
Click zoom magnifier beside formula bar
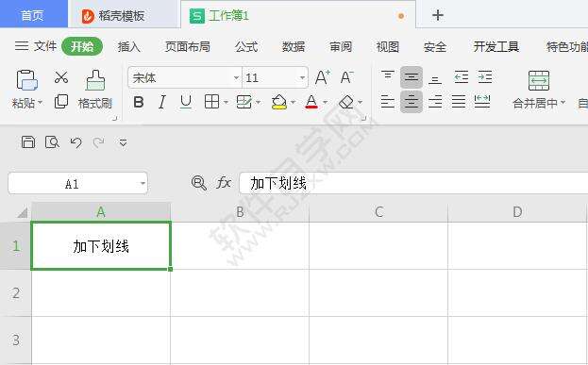199,183
